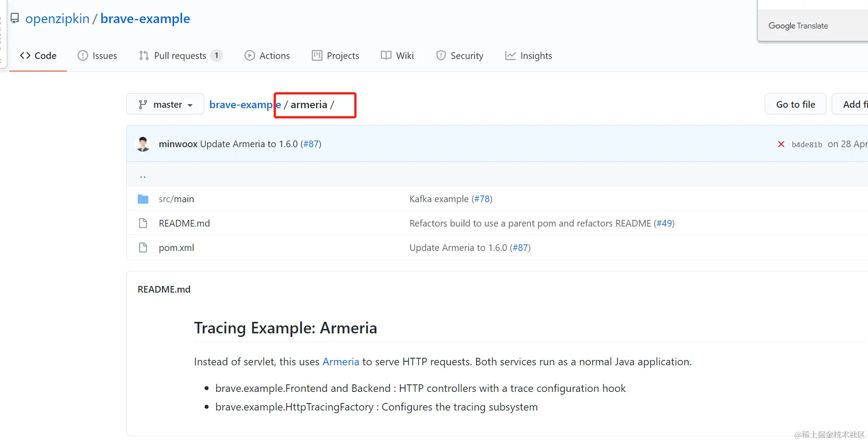Open #87 link in pom.xml row
This screenshot has height=442, width=868.
(x=520, y=248)
